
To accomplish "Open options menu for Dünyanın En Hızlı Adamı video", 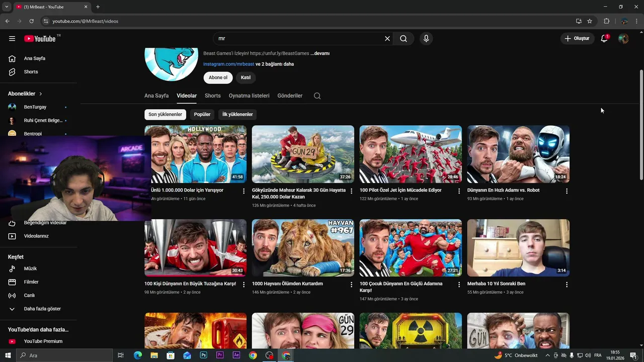I will click(x=567, y=191).
